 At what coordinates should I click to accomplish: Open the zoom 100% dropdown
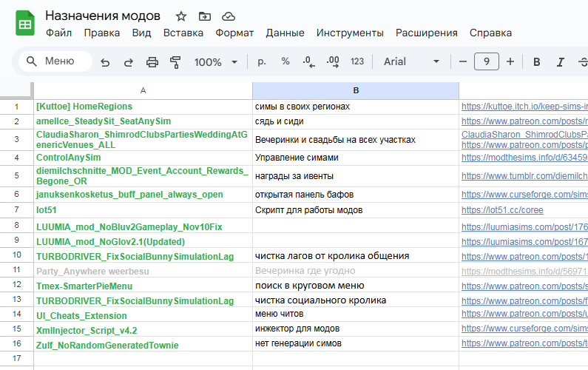(216, 62)
